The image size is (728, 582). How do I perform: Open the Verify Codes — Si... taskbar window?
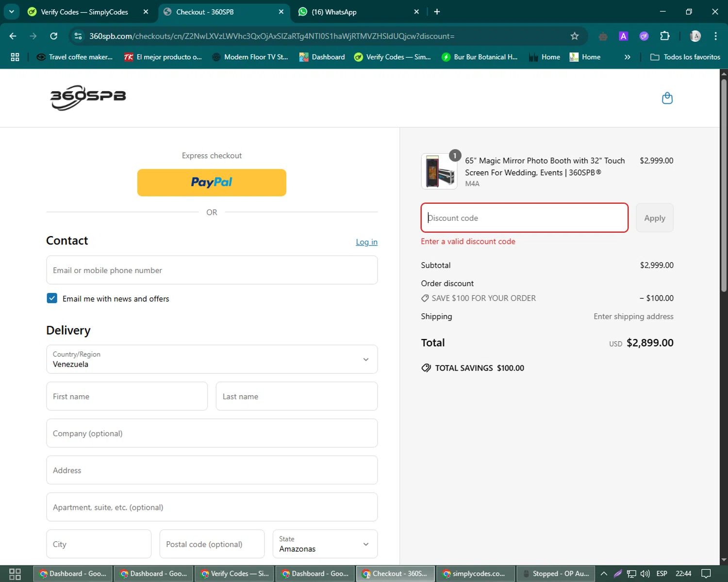coord(234,574)
